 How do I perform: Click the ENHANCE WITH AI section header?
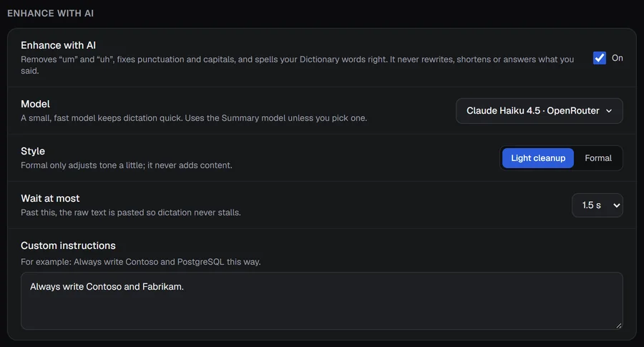coord(51,13)
